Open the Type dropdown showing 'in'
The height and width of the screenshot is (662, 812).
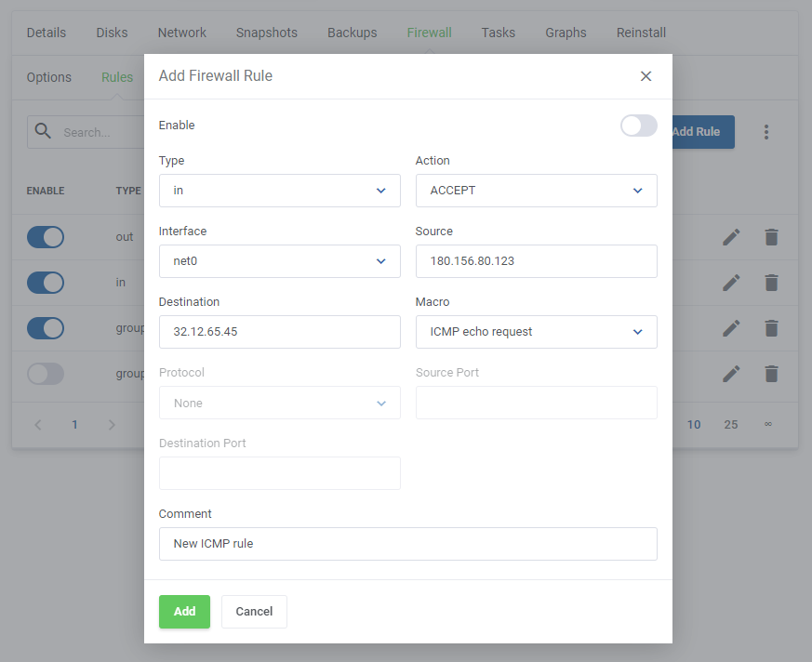[280, 191]
